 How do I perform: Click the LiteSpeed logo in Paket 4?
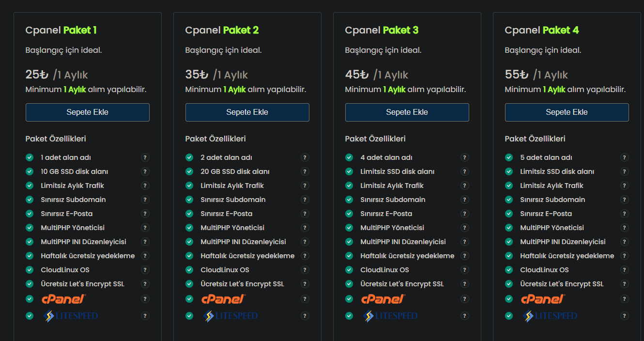(x=550, y=316)
